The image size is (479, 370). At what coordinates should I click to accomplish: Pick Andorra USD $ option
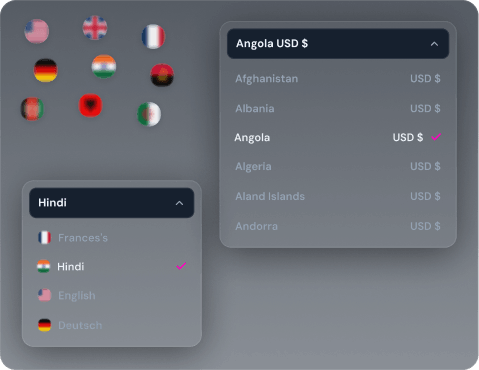[338, 226]
